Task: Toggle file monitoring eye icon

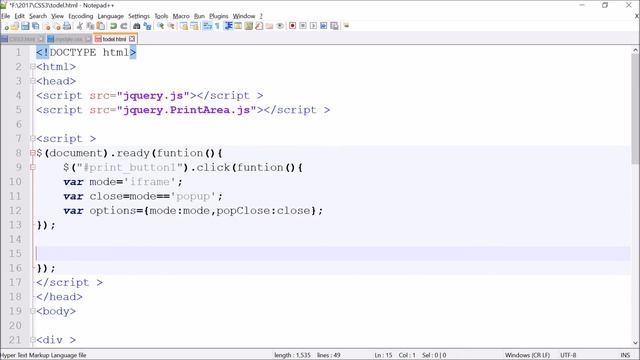Action: coord(280,26)
